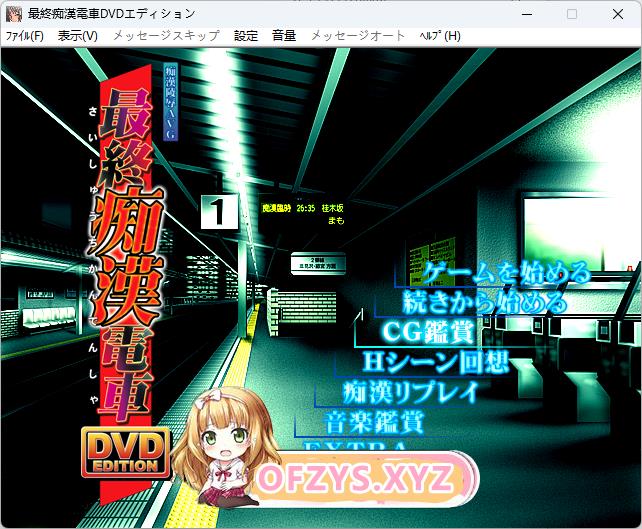The width and height of the screenshot is (642, 529).
Task: Click the OFZYS.XYZ watermark banner
Action: pyautogui.click(x=355, y=480)
